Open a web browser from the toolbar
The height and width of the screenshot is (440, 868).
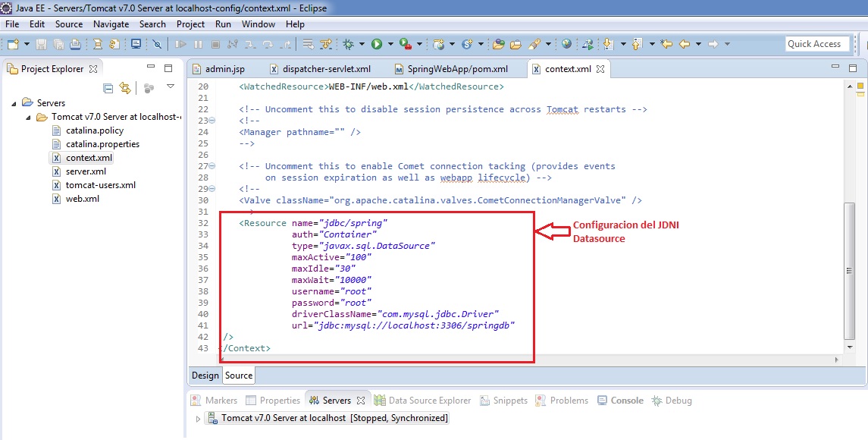[x=566, y=43]
